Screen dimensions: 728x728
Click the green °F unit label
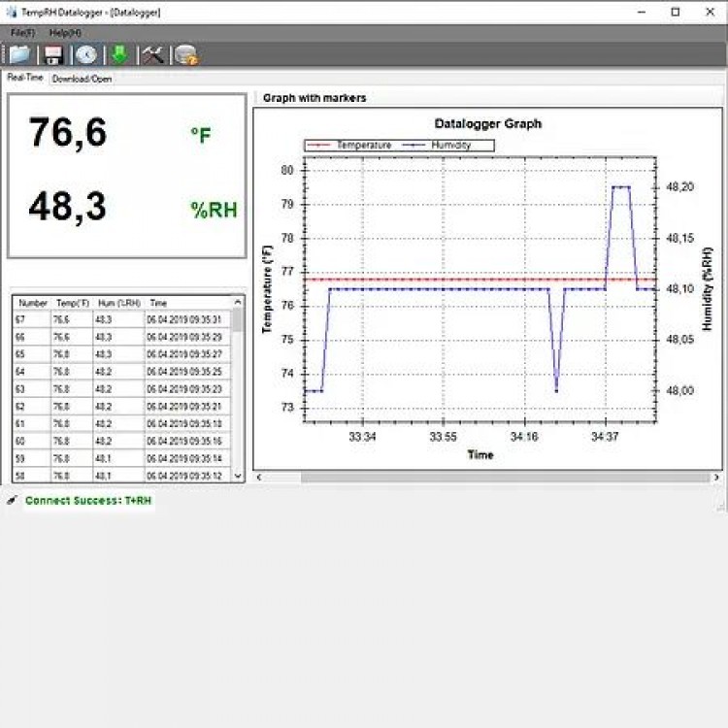click(201, 136)
